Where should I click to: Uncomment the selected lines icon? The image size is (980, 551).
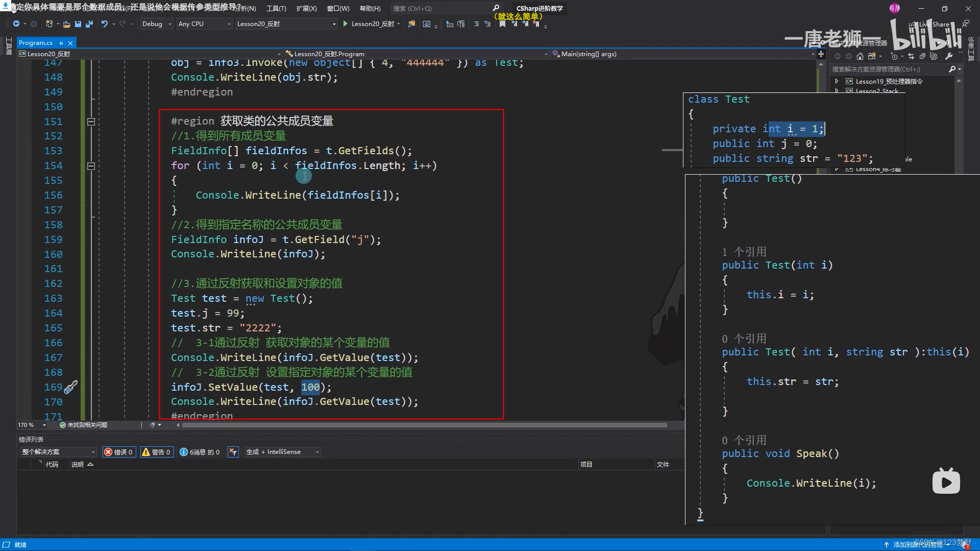point(487,24)
